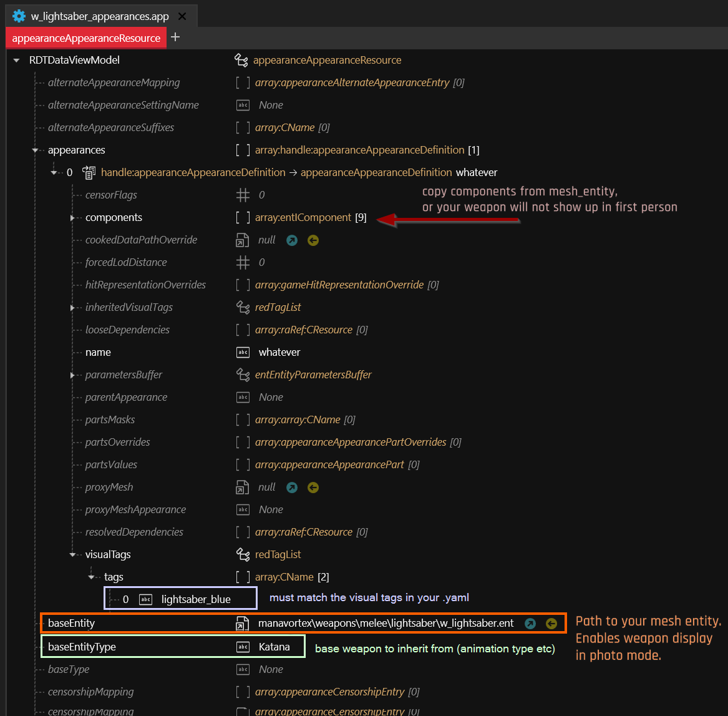Screen dimensions: 728x716
Task: Expand the inheritedVisualTags node
Action: tap(72, 308)
